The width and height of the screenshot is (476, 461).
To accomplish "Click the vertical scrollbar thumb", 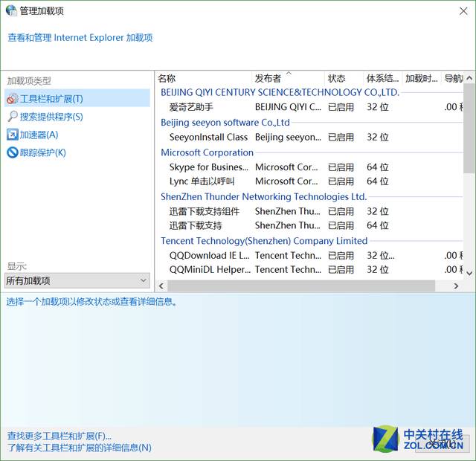I will tap(469, 129).
